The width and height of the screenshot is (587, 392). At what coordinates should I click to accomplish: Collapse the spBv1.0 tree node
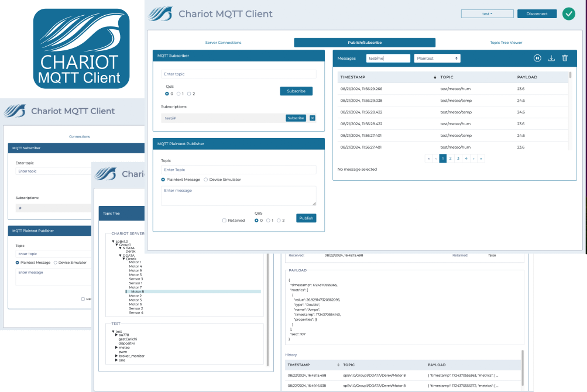click(x=113, y=242)
